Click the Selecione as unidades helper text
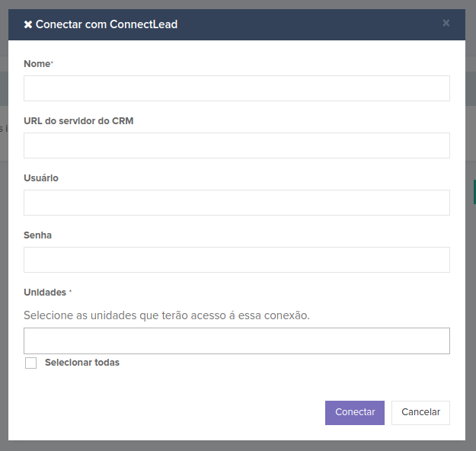 coord(167,315)
